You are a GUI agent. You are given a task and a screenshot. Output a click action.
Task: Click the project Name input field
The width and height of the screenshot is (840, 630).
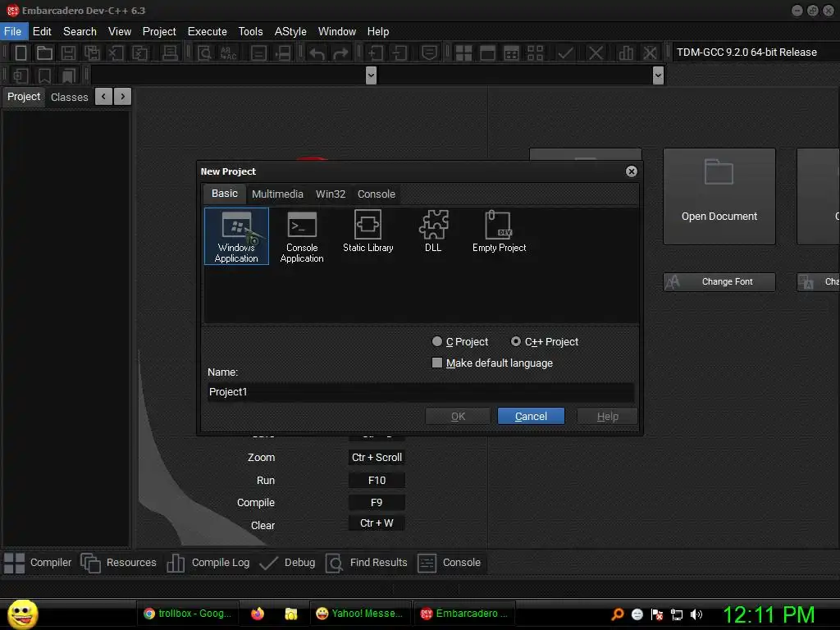pos(421,392)
